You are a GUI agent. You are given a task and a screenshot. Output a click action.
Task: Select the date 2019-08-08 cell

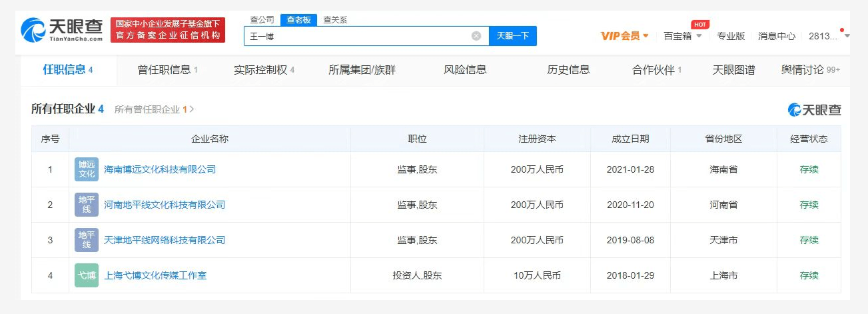point(630,240)
